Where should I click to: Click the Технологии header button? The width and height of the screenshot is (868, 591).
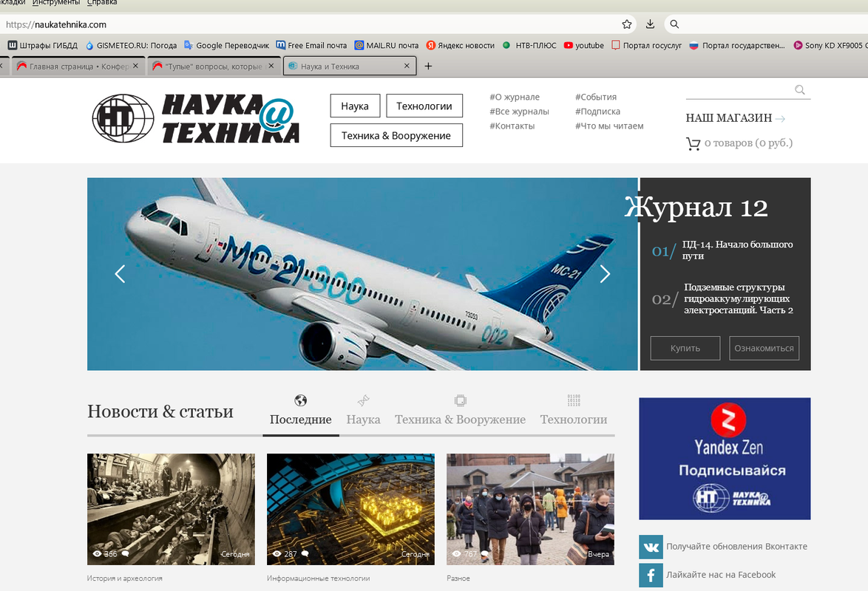(424, 106)
